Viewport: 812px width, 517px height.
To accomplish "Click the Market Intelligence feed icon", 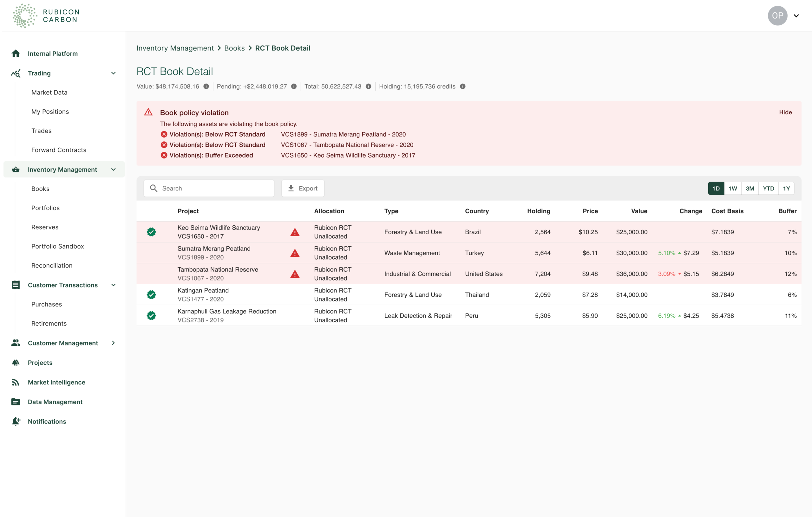I will point(16,382).
